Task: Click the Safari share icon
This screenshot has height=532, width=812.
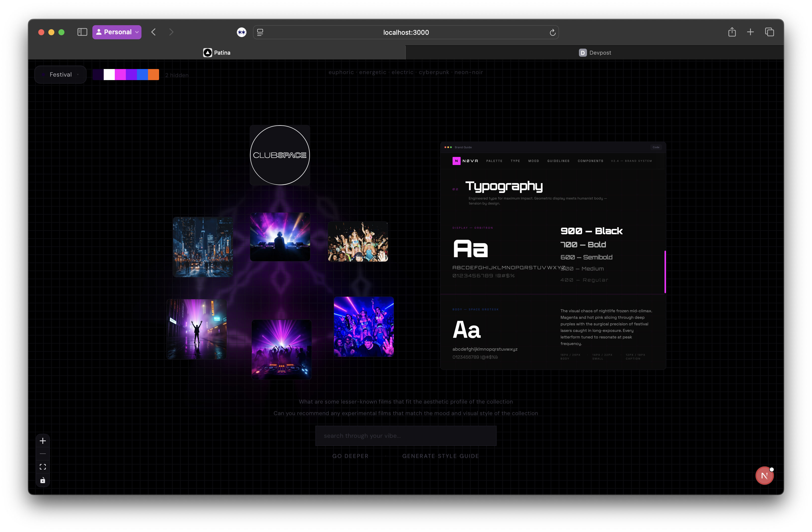Action: coord(732,32)
